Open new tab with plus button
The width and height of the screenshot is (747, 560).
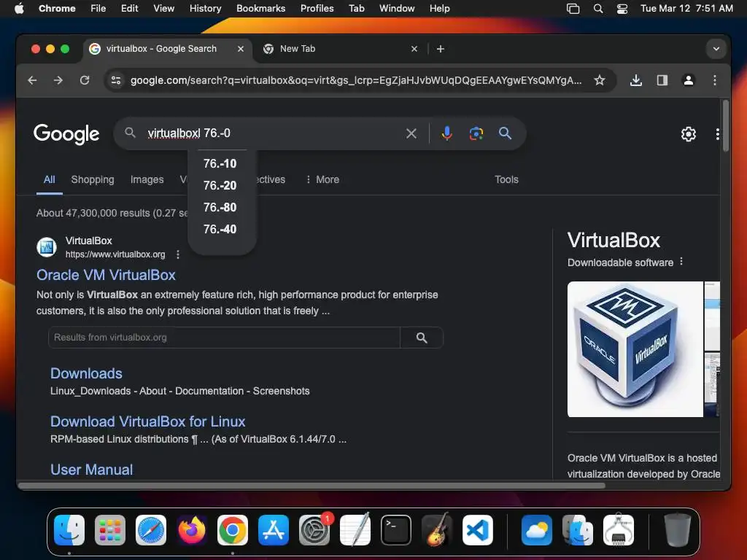click(440, 49)
